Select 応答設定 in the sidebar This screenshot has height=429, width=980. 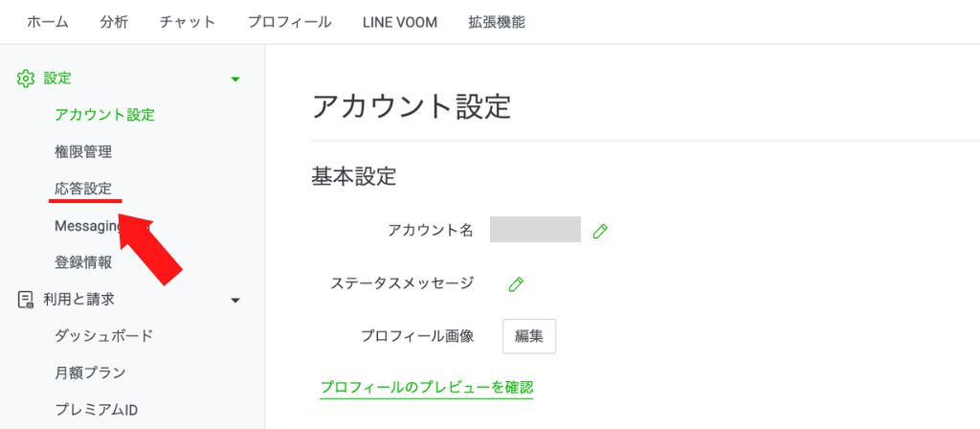(x=83, y=189)
